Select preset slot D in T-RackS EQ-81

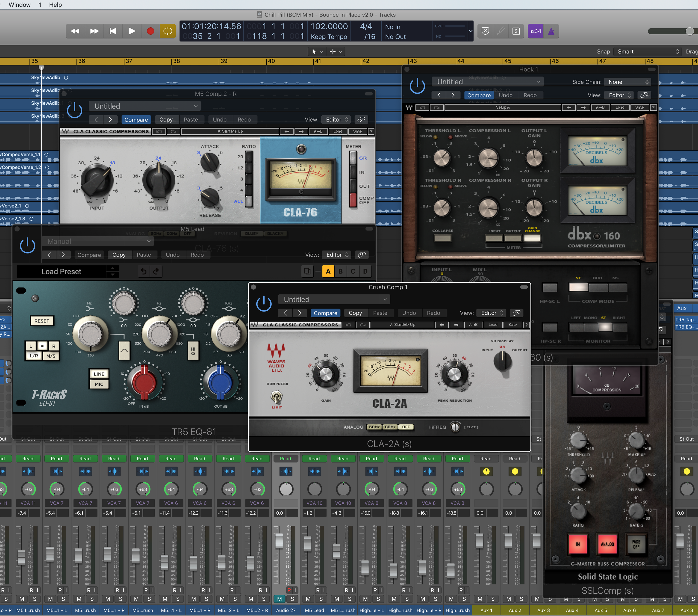coord(365,272)
